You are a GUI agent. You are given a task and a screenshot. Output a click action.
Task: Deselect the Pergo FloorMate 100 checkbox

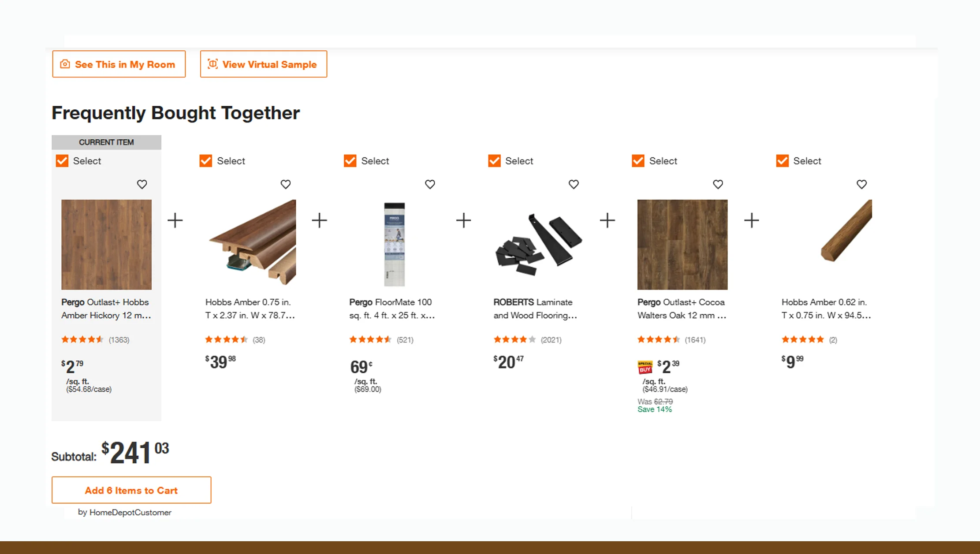point(350,160)
